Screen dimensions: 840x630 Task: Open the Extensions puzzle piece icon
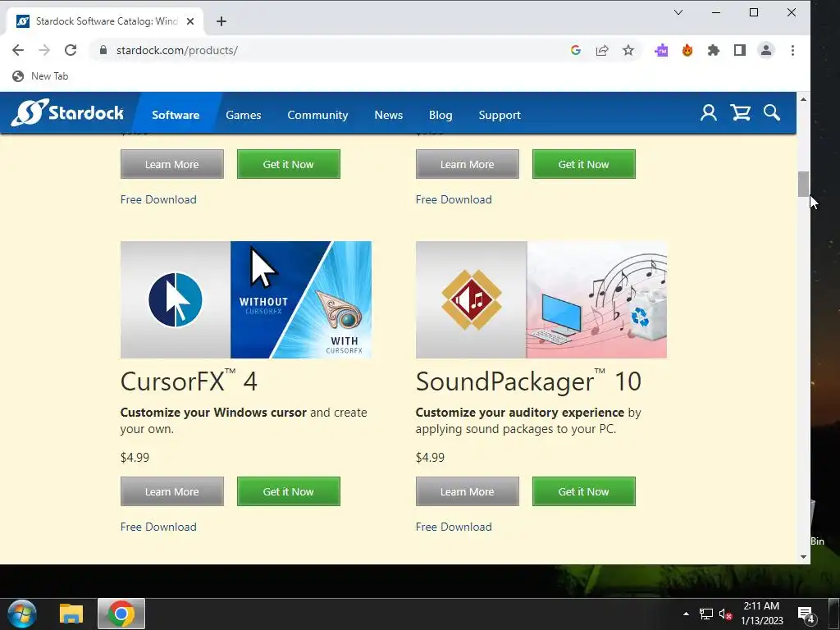click(x=714, y=50)
